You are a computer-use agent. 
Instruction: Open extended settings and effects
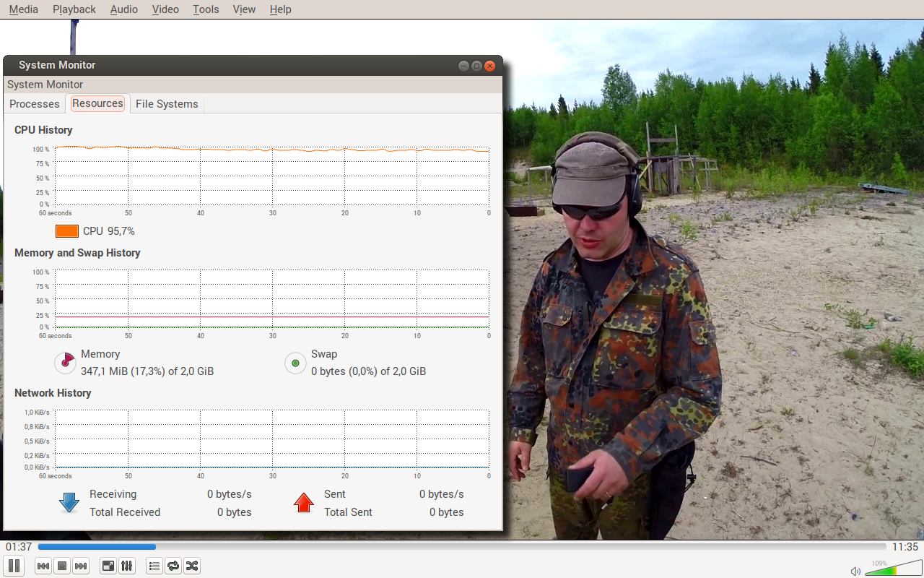click(x=126, y=566)
